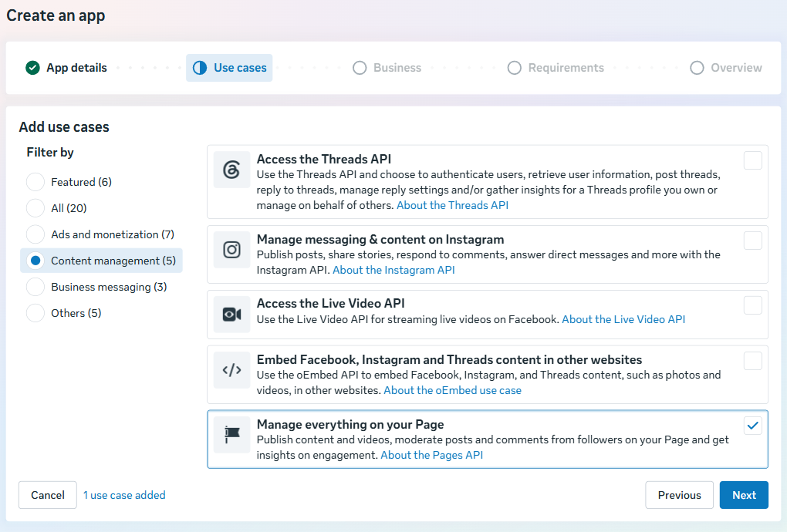Image resolution: width=787 pixels, height=532 pixels.
Task: Click the empty Business step circle
Action: tap(360, 68)
